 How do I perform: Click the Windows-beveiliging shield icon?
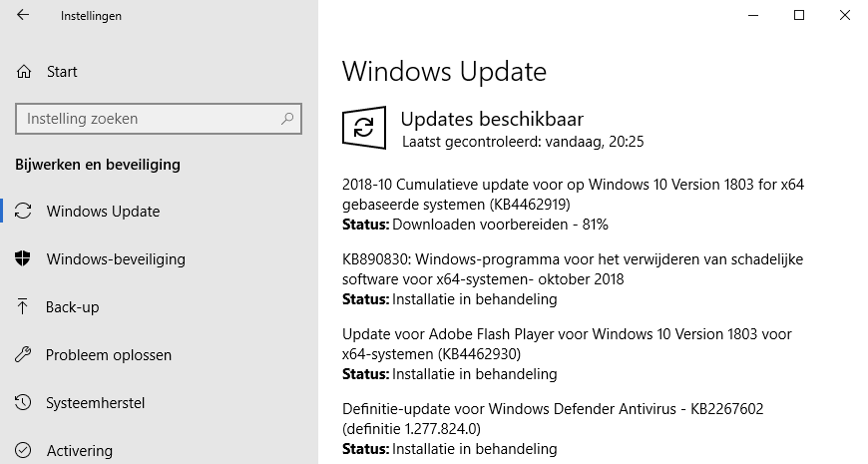coord(23,259)
